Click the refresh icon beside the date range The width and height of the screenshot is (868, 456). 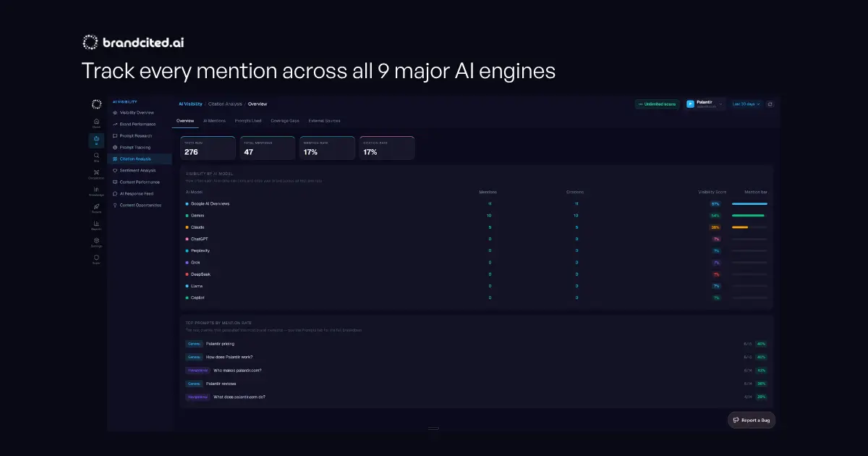tap(770, 104)
